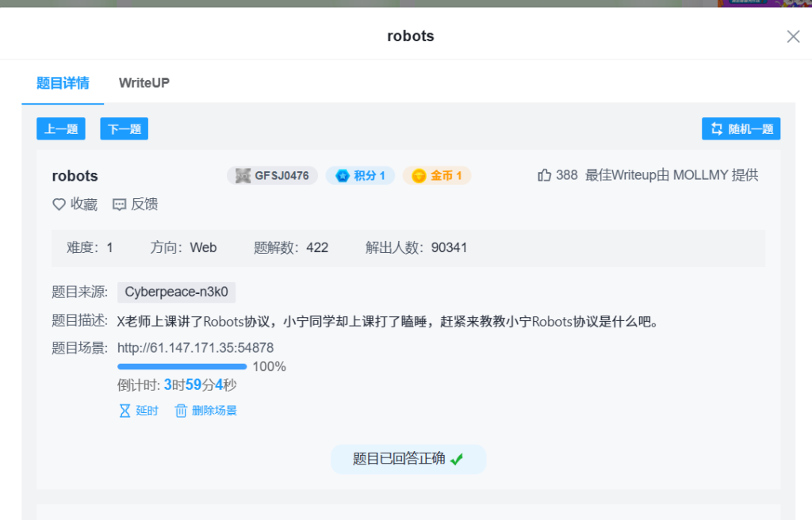Click the green correct-answer checkmark
This screenshot has height=520, width=812.
point(457,459)
